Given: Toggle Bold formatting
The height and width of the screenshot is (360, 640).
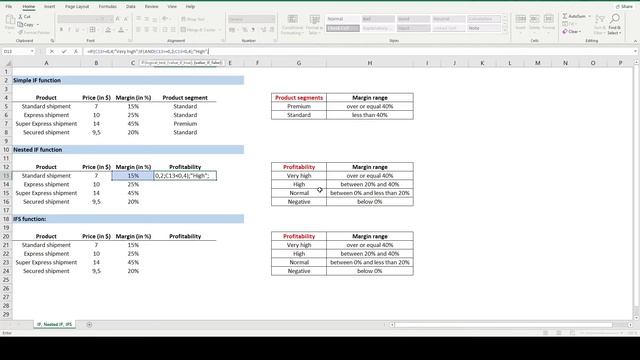Looking at the screenshot, I should [61, 30].
